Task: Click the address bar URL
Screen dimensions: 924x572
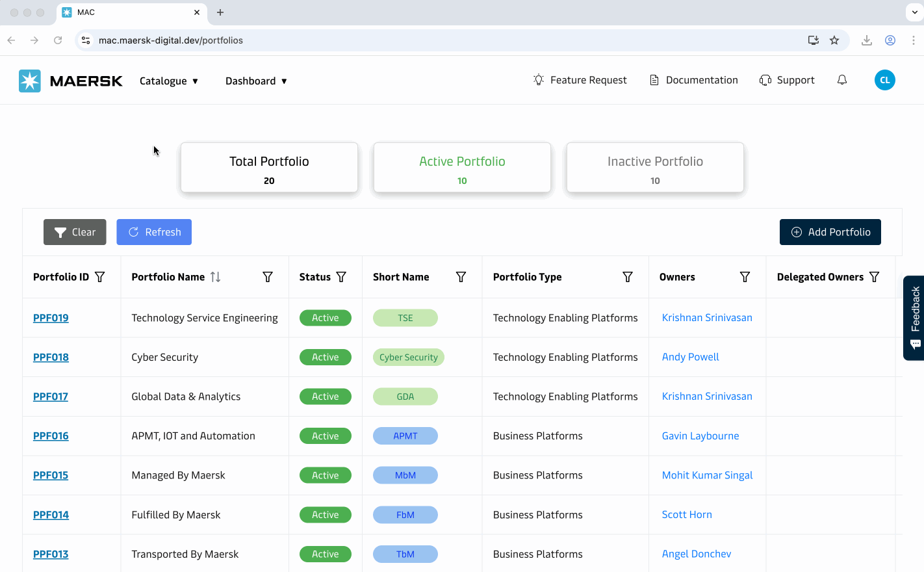Action: click(x=171, y=40)
